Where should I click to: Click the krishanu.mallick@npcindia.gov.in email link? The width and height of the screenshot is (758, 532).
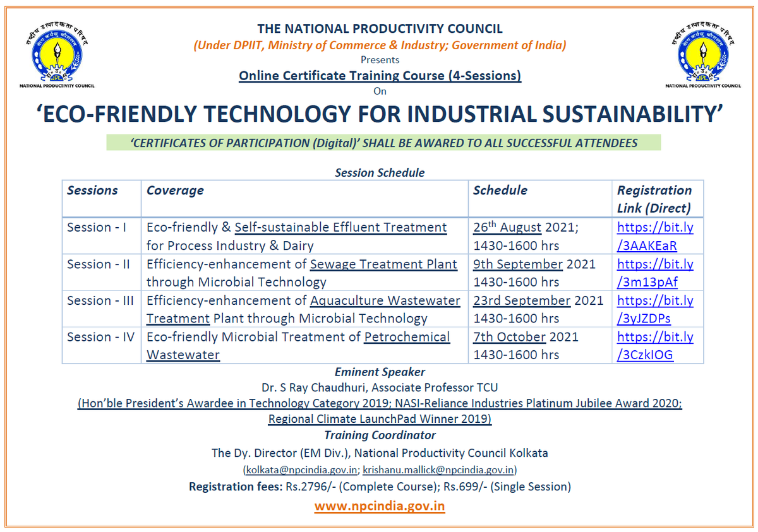point(440,470)
